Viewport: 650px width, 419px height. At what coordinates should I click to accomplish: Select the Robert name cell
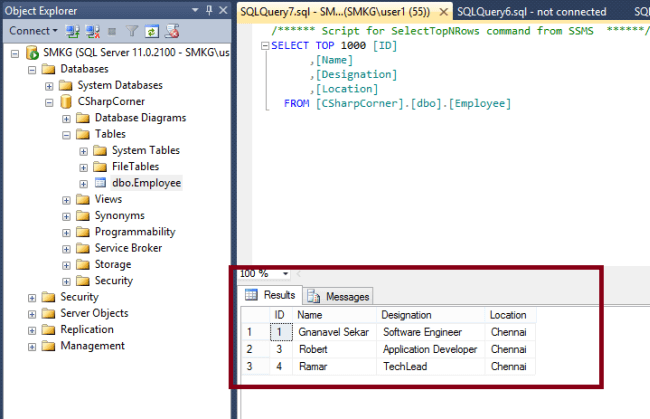tap(335, 349)
